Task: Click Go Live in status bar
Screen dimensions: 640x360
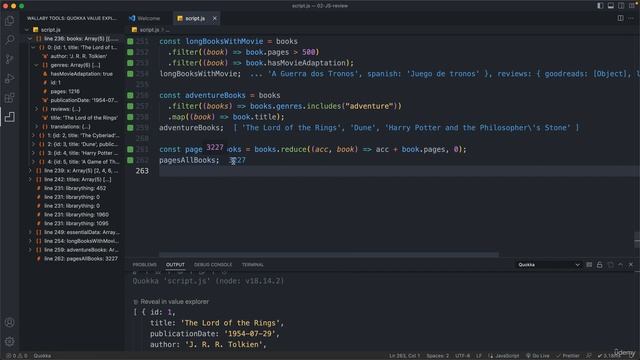Action: (x=537, y=356)
